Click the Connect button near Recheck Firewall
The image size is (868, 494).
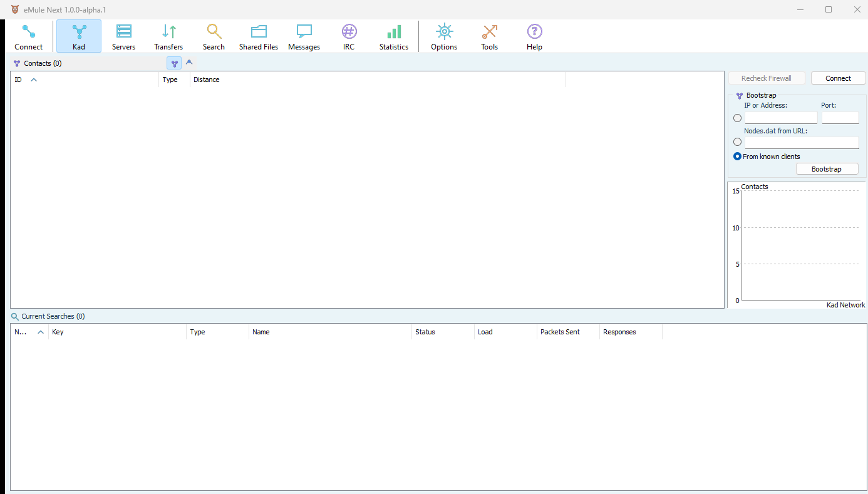pos(838,78)
